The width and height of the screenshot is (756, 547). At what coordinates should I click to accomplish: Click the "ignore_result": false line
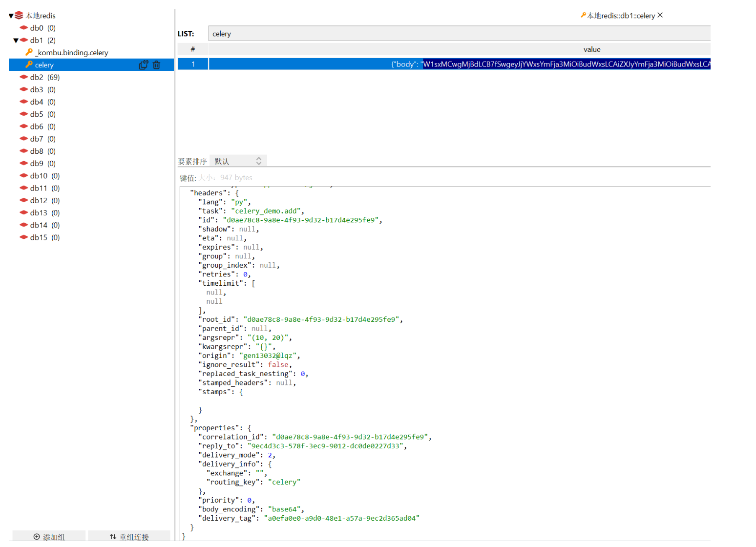pos(245,365)
